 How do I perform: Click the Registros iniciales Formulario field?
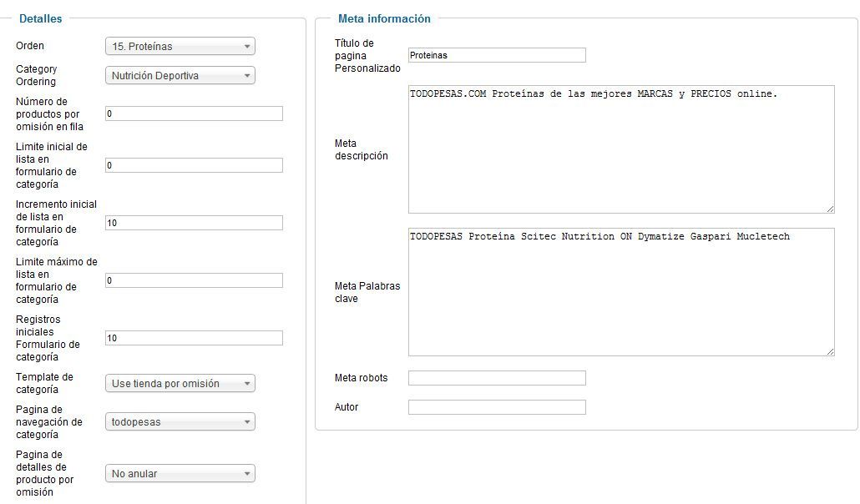pyautogui.click(x=195, y=338)
